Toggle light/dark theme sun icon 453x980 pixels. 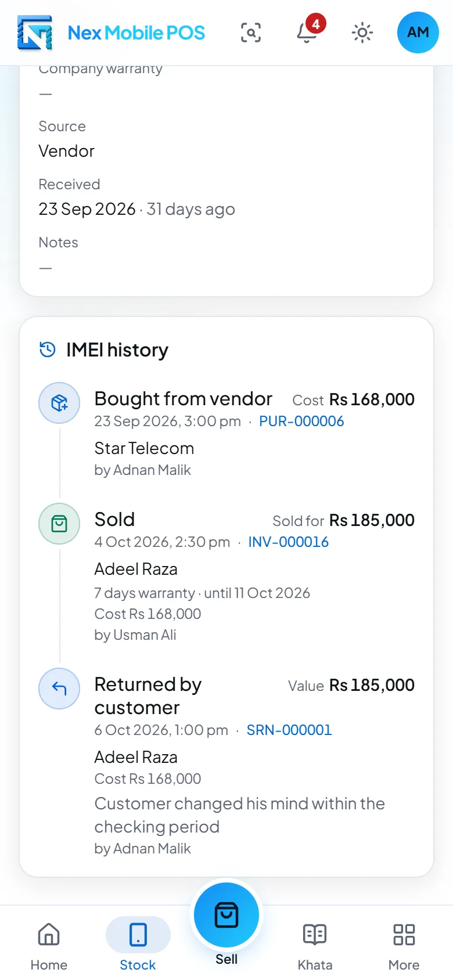[362, 33]
